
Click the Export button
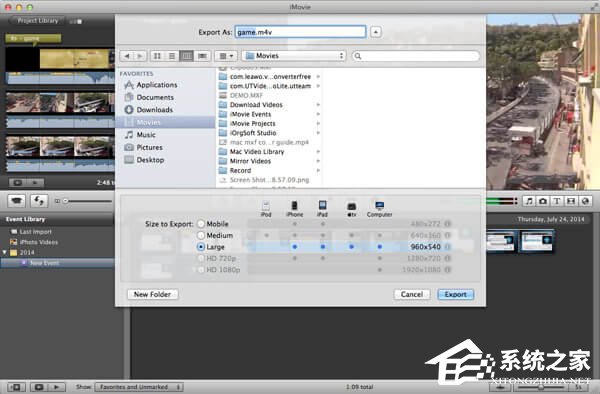pyautogui.click(x=455, y=294)
